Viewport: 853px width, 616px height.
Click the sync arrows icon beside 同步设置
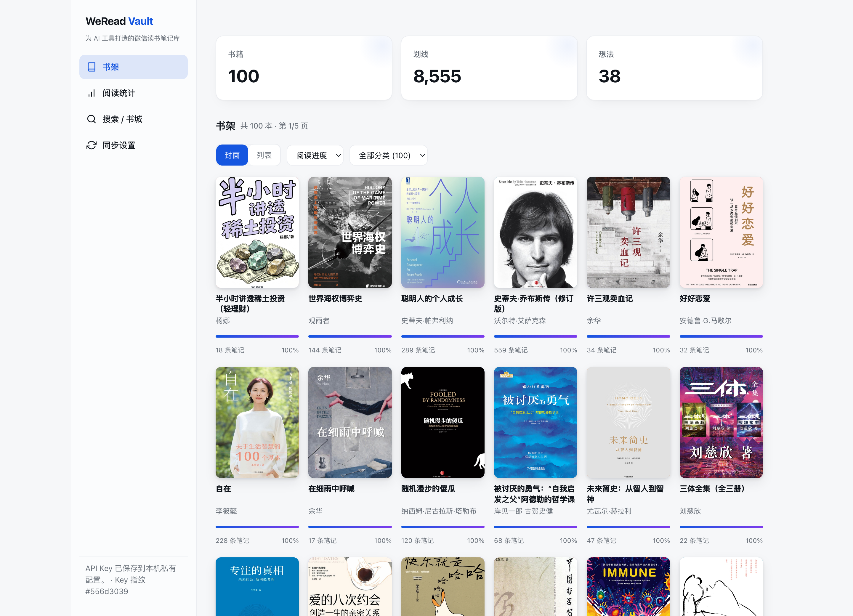click(x=92, y=145)
